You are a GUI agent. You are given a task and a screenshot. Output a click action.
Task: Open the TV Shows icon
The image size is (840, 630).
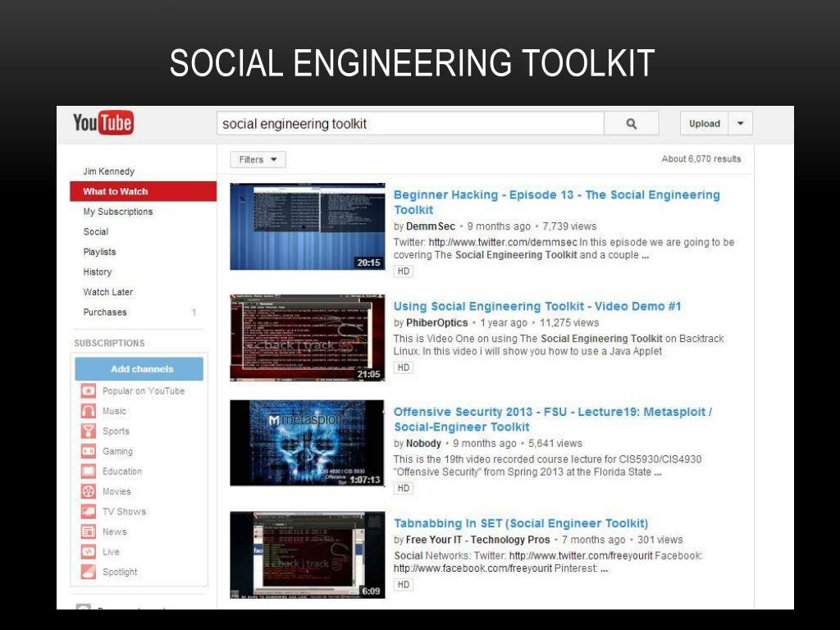click(89, 511)
